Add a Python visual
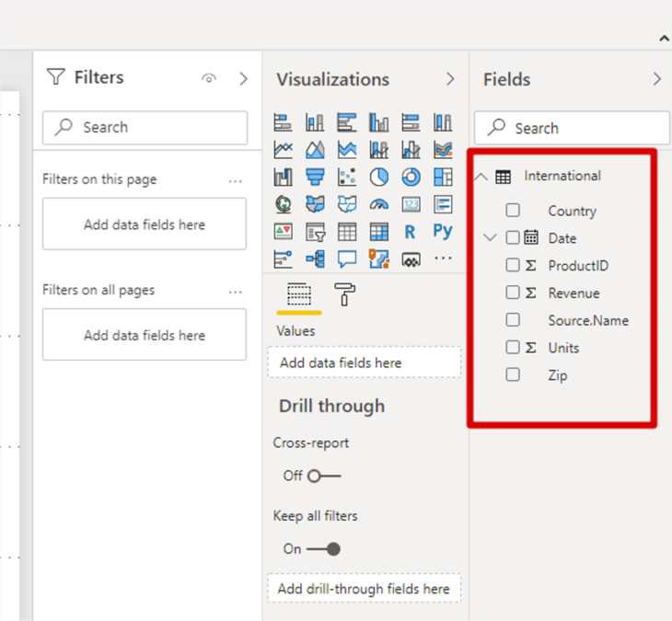This screenshot has width=672, height=621. click(x=443, y=232)
